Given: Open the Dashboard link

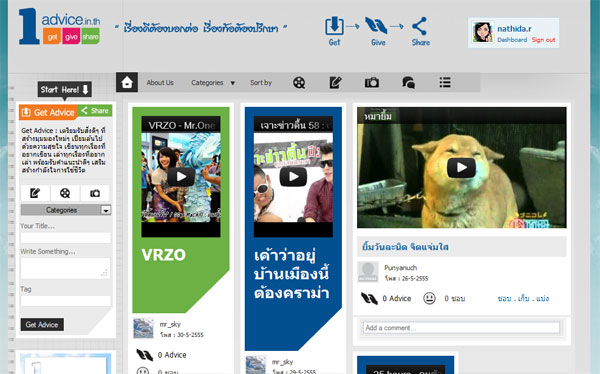Looking at the screenshot, I should [x=512, y=40].
